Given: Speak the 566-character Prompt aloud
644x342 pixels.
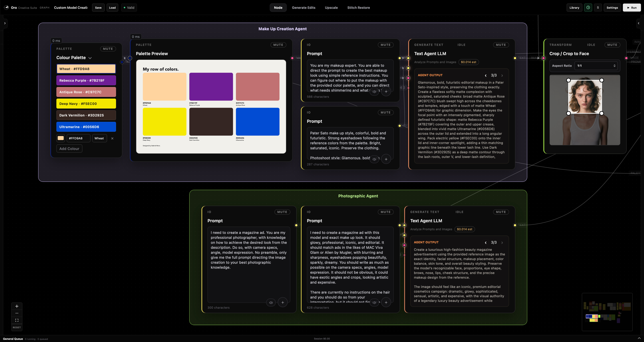Looking at the screenshot, I should (374, 92).
